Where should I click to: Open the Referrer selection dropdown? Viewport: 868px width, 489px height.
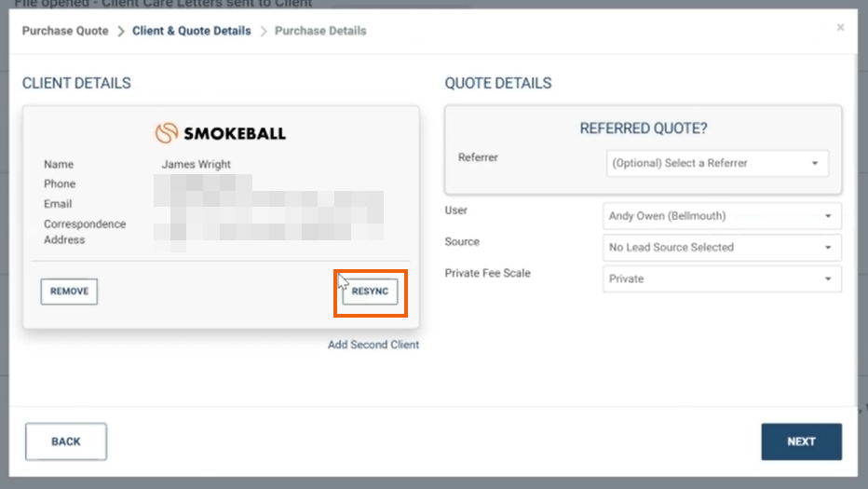tap(716, 163)
